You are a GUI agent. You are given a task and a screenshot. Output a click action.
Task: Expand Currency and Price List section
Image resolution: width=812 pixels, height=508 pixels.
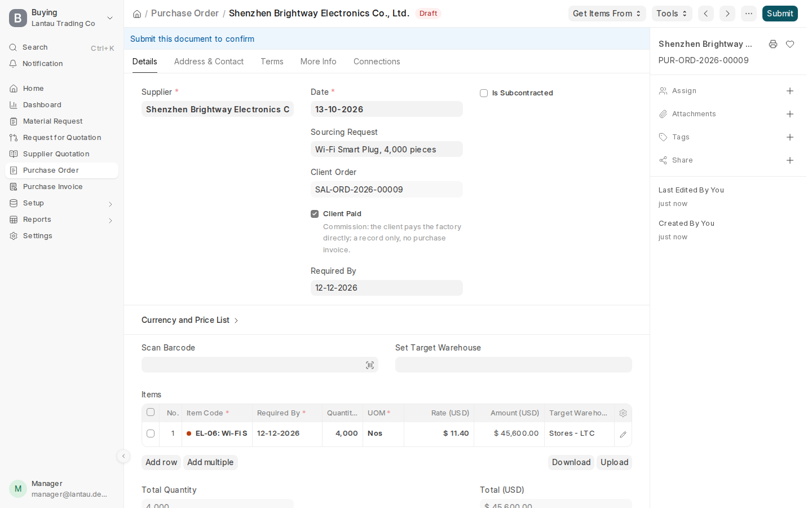point(190,320)
